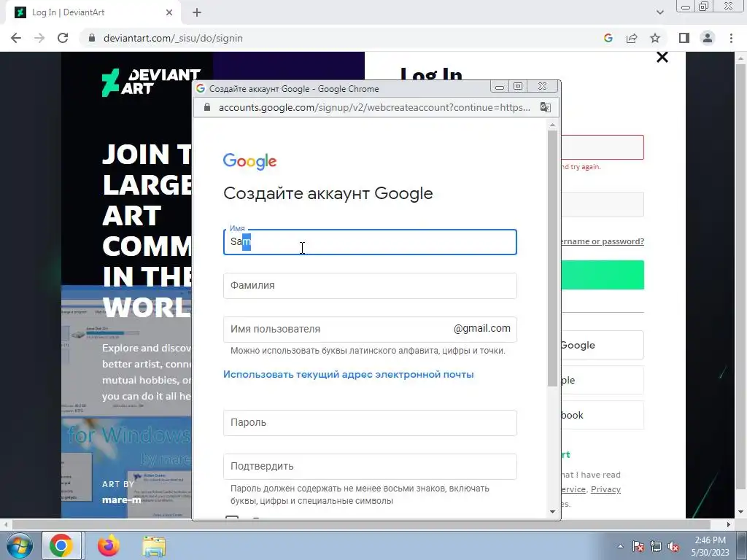Open the Chrome three-dot menu
The width and height of the screenshot is (747, 560).
pos(731,38)
